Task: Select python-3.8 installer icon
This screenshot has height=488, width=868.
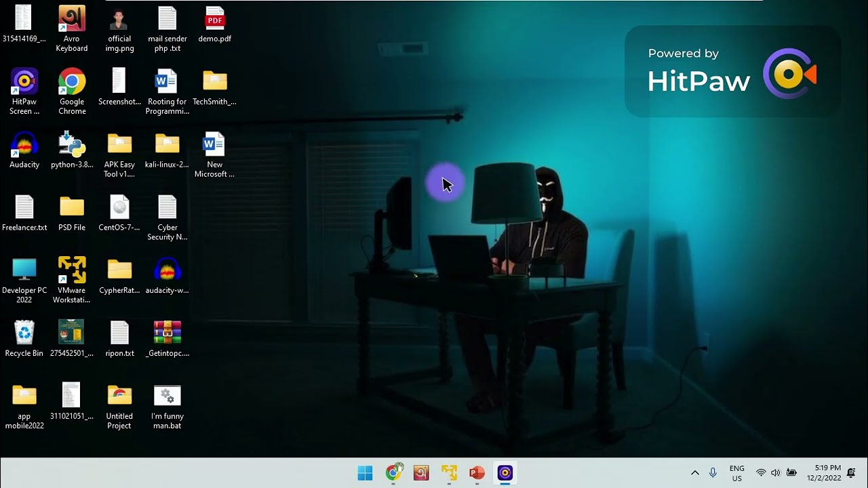Action: tap(72, 150)
